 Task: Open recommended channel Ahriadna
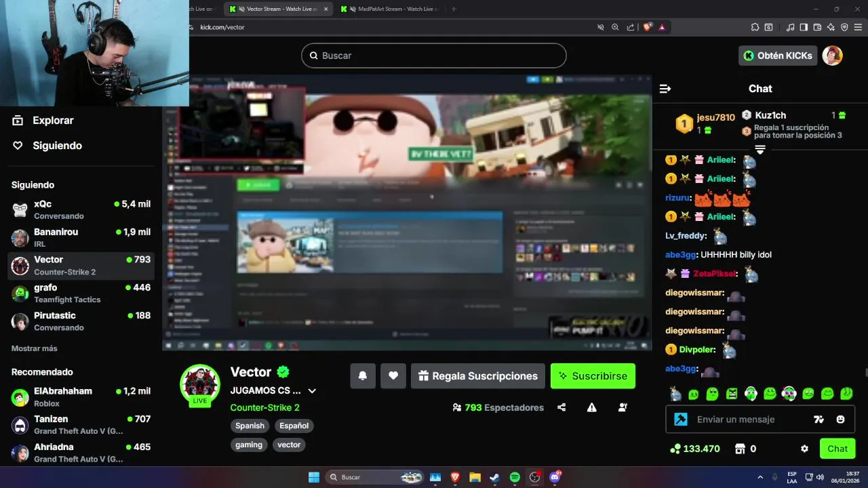(x=81, y=453)
